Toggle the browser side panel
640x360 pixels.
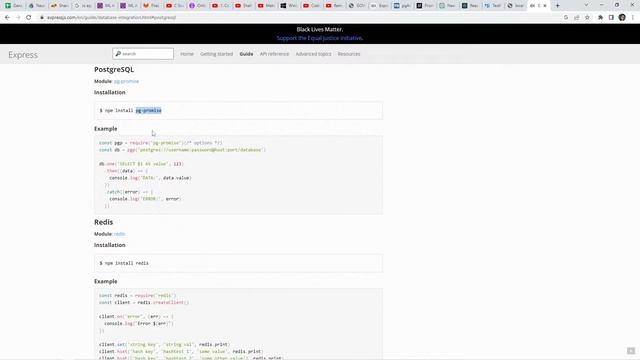611,18
